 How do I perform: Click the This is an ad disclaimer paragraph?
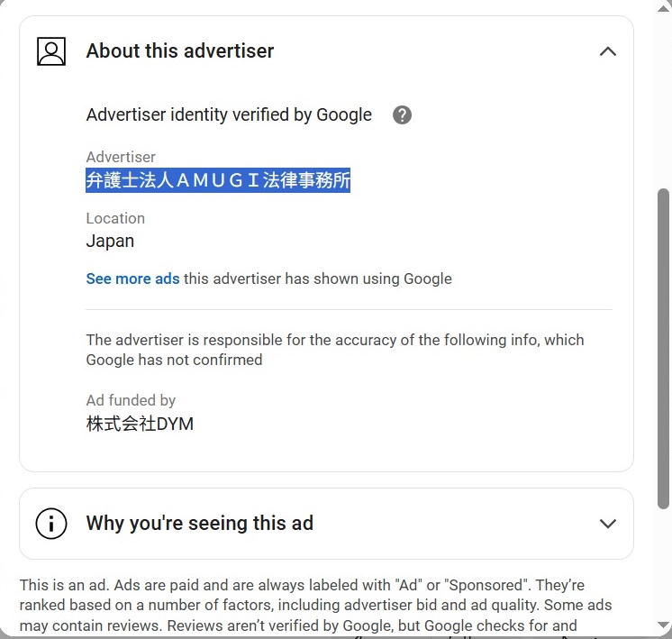[315, 606]
